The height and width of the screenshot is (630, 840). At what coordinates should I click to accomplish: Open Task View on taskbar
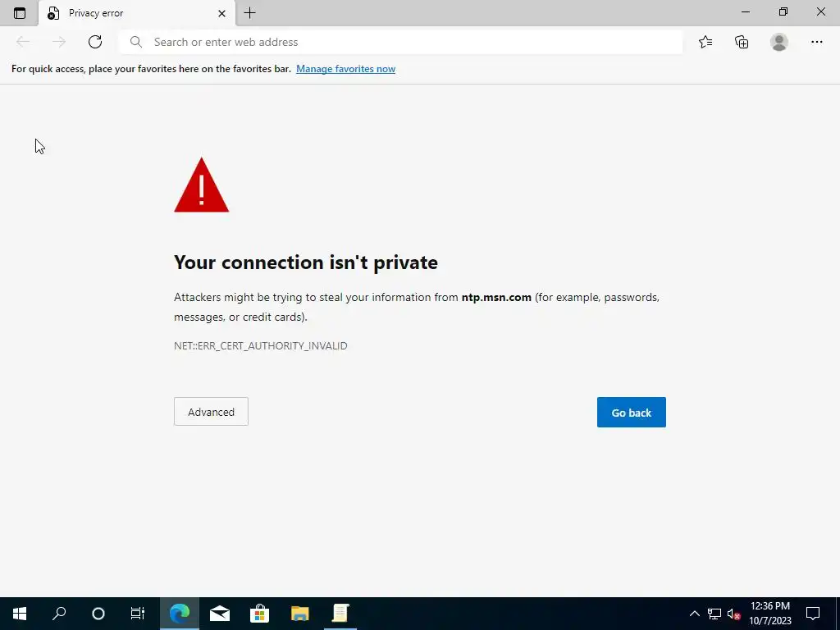click(x=138, y=614)
